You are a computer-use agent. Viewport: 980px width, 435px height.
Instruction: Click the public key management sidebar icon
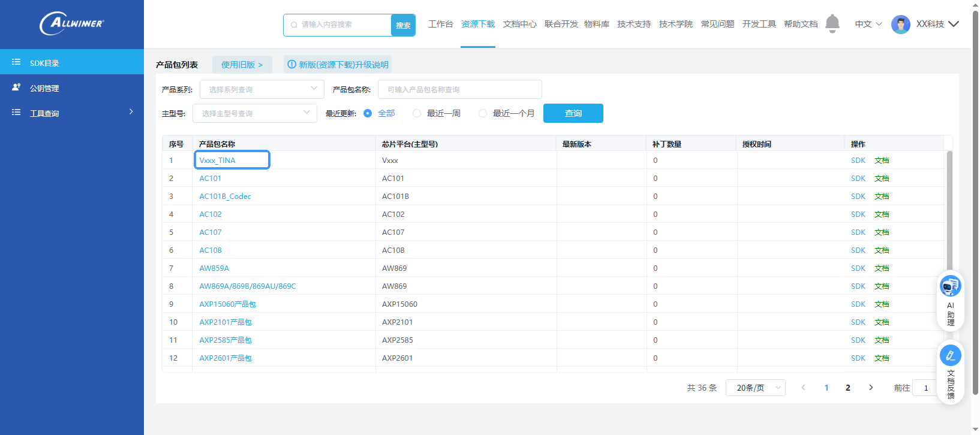[x=16, y=87]
